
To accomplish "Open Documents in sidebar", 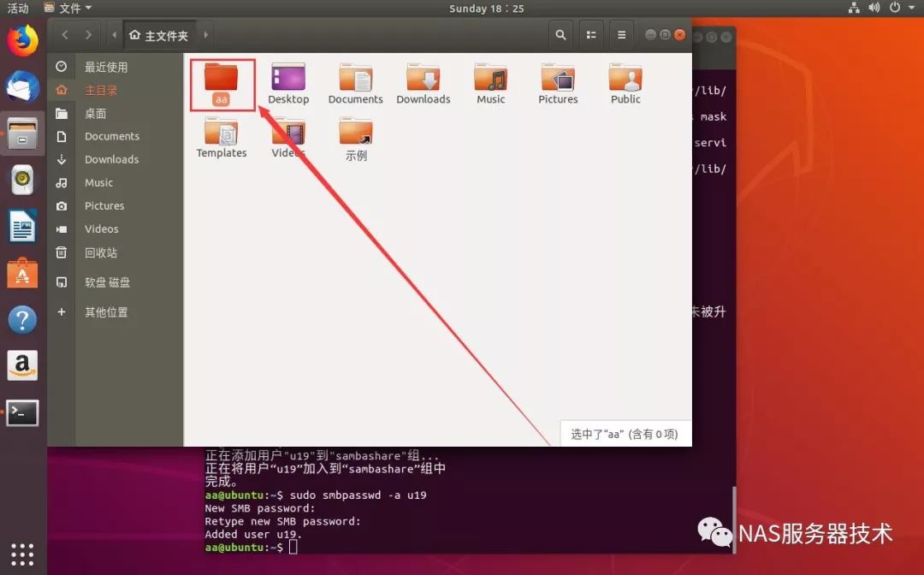I will click(115, 136).
